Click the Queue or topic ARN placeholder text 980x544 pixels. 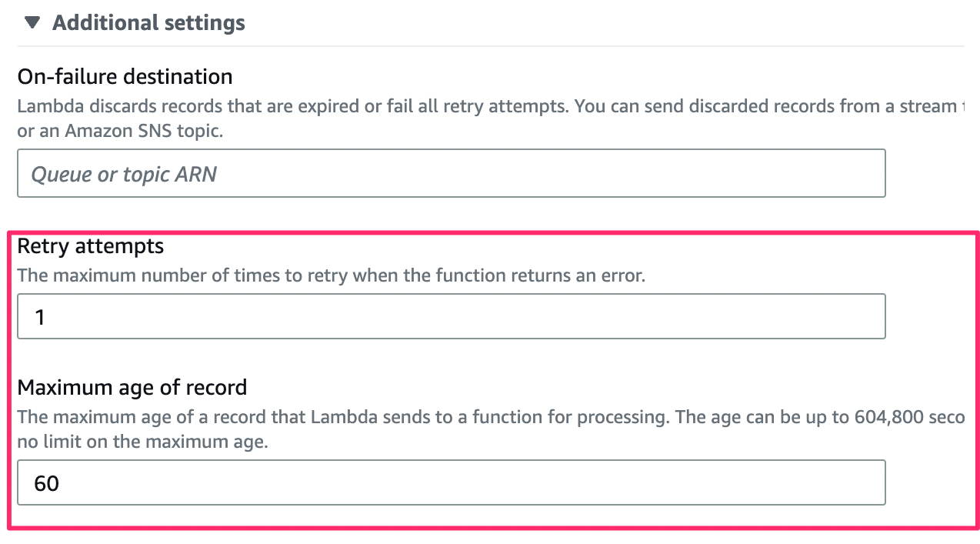[123, 173]
